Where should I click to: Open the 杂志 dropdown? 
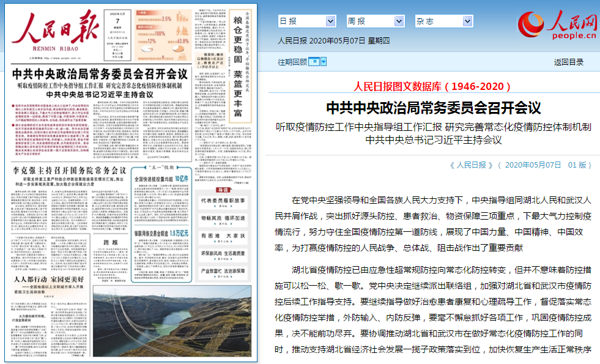pyautogui.click(x=444, y=21)
